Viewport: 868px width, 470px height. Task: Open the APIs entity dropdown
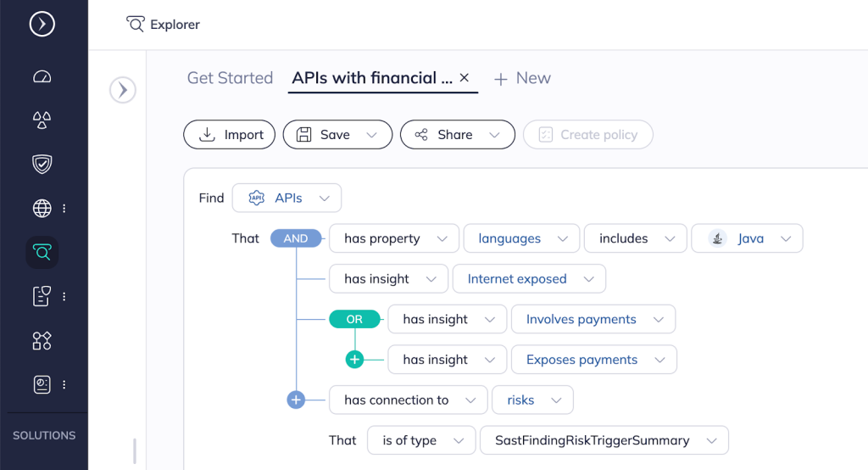[x=287, y=198]
